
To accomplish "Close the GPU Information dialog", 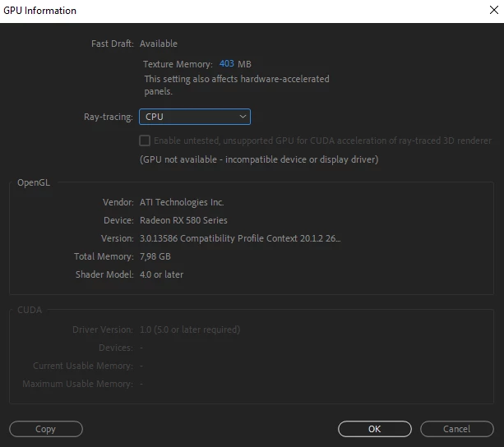I will [494, 10].
